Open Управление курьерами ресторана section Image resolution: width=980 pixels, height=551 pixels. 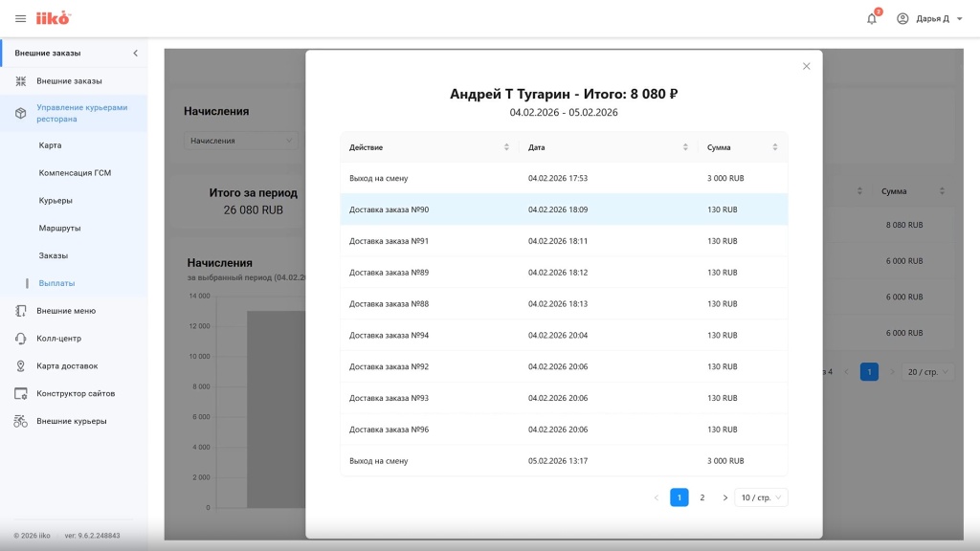coord(82,113)
